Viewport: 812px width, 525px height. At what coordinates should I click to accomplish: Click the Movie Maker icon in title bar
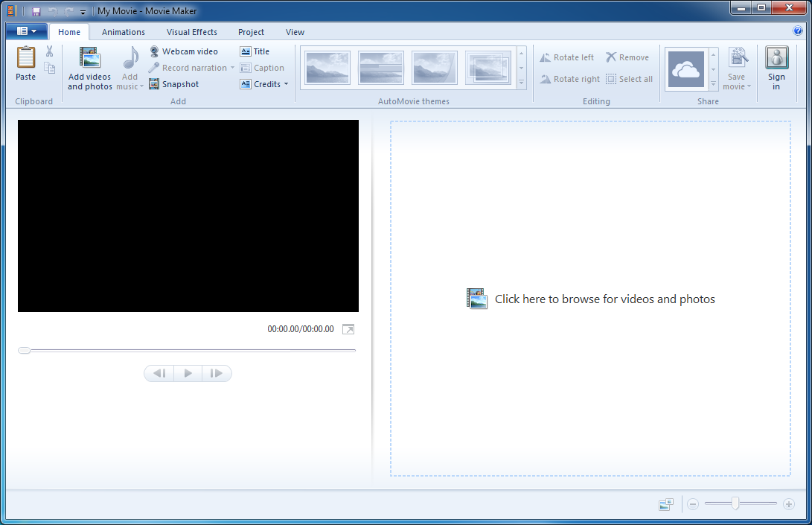pos(11,11)
